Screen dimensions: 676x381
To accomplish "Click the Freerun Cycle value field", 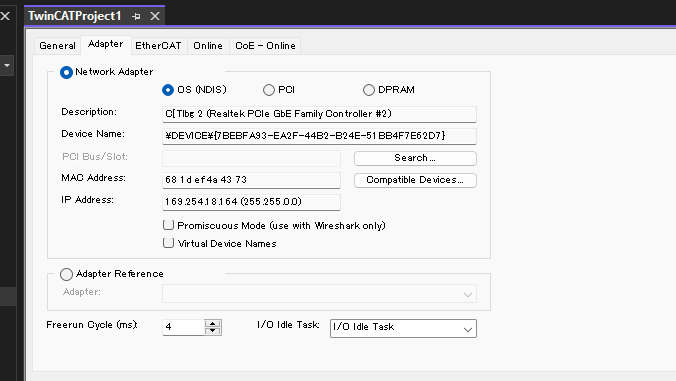I will pyautogui.click(x=183, y=327).
